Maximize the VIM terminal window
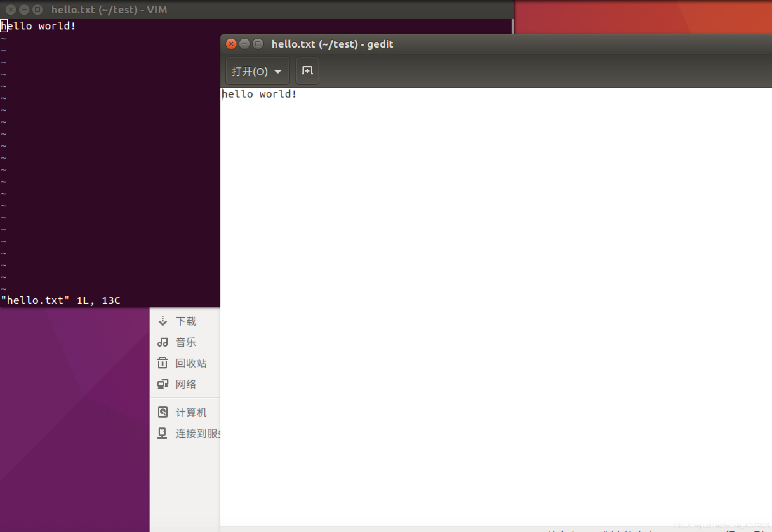772x532 pixels. coord(38,9)
